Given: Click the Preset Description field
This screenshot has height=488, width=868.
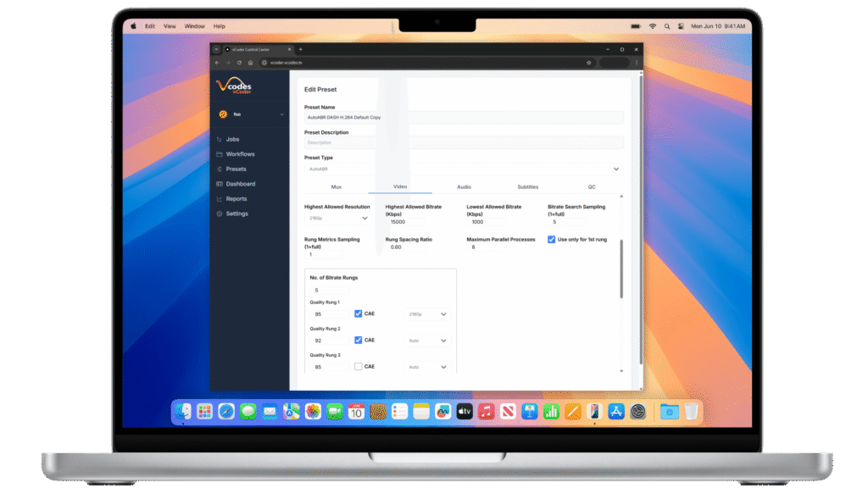Looking at the screenshot, I should click(464, 142).
